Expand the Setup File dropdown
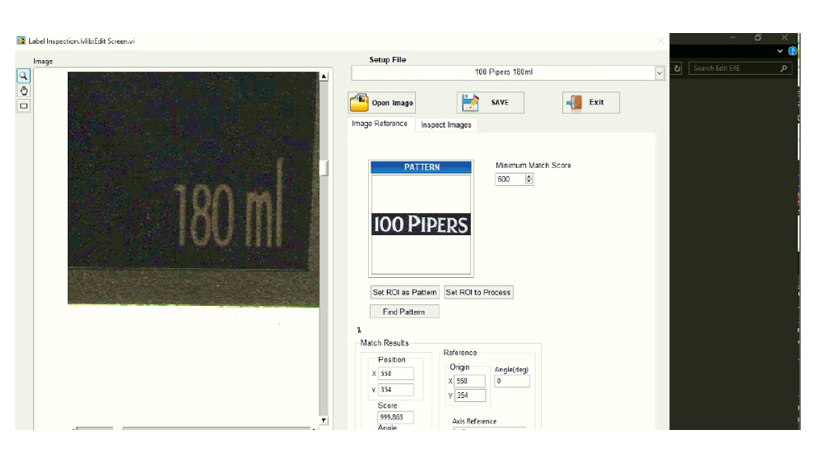Screen dimensions: 817x468 [659, 73]
